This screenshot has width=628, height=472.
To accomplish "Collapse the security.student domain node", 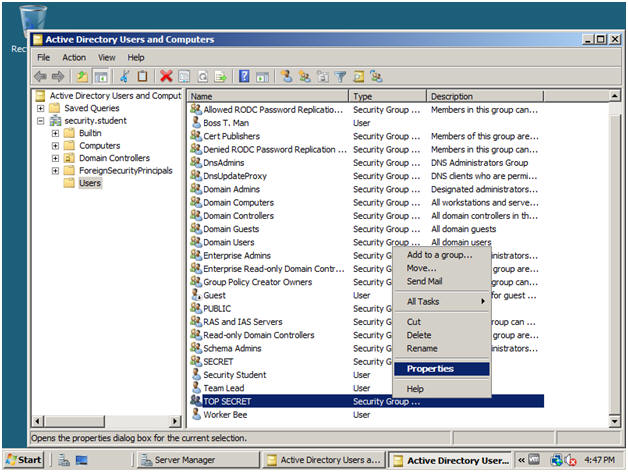I will point(40,121).
